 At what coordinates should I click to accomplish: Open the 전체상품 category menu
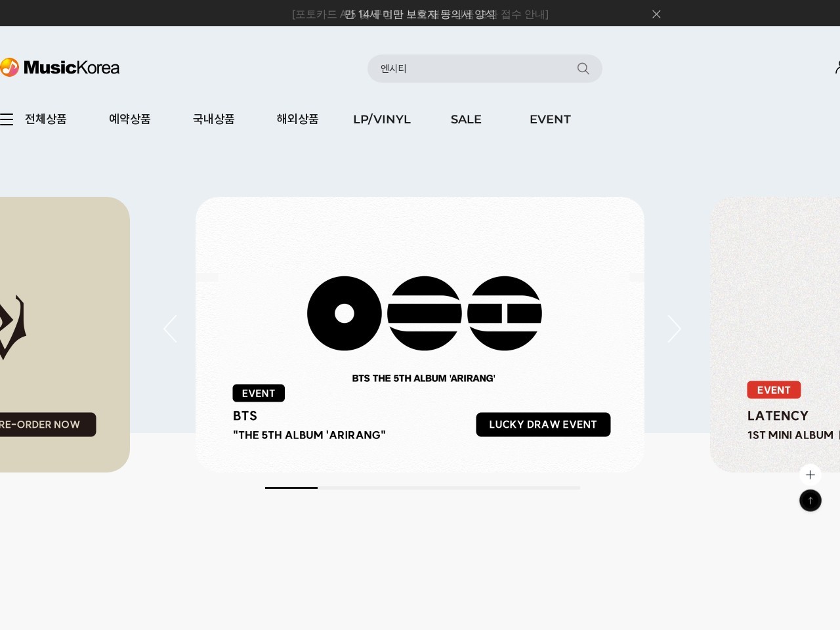[45, 119]
